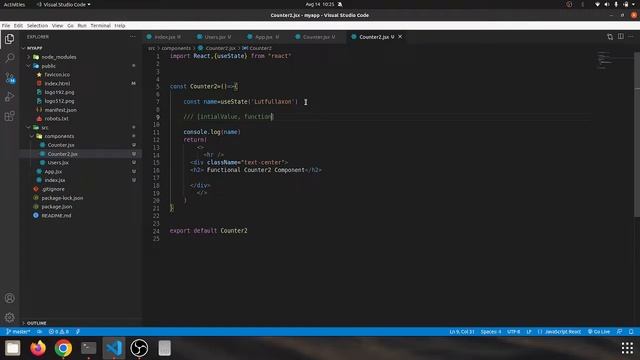Open the Extensions view
Image resolution: width=640 pixels, height=360 pixels.
point(9,116)
